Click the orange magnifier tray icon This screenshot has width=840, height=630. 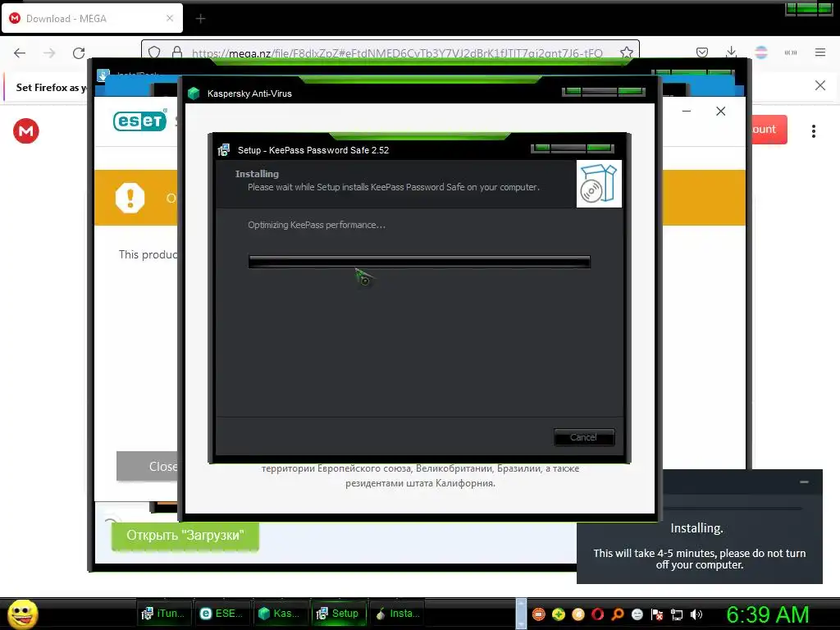617,614
